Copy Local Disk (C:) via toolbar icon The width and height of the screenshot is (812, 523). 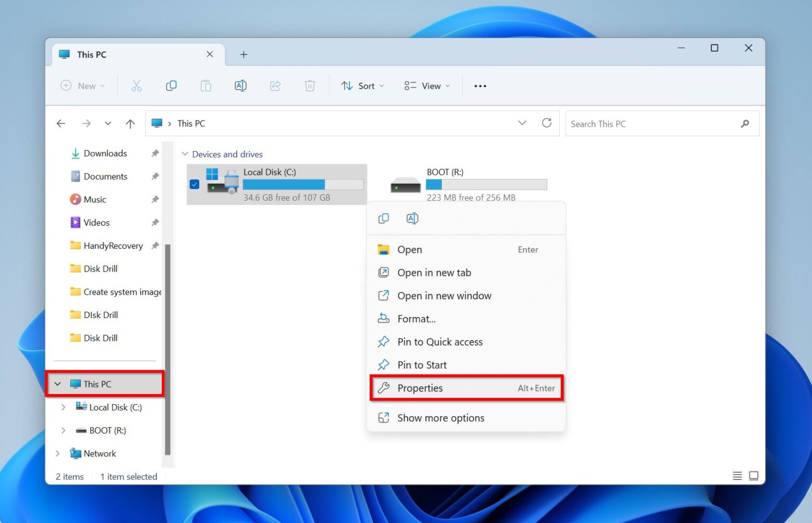(171, 86)
